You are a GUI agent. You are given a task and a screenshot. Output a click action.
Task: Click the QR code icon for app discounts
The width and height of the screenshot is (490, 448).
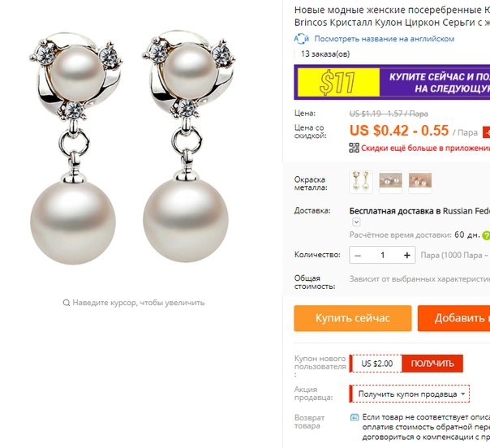pyautogui.click(x=354, y=148)
